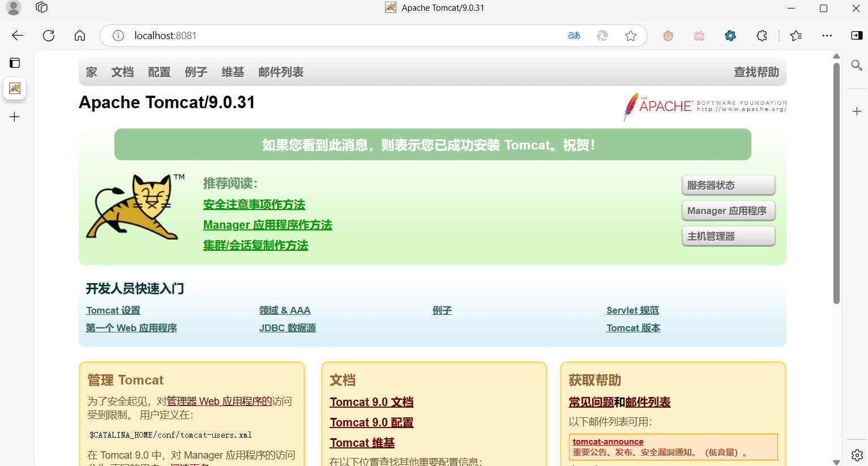Open the Tomcat 设置 link
The image size is (868, 466).
[x=113, y=310]
